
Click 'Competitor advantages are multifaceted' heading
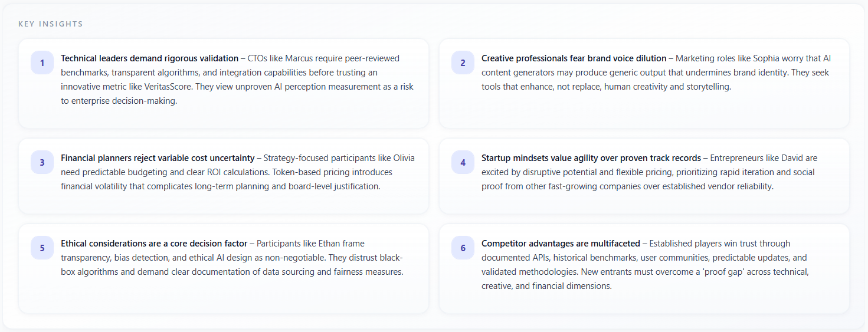pyautogui.click(x=561, y=244)
